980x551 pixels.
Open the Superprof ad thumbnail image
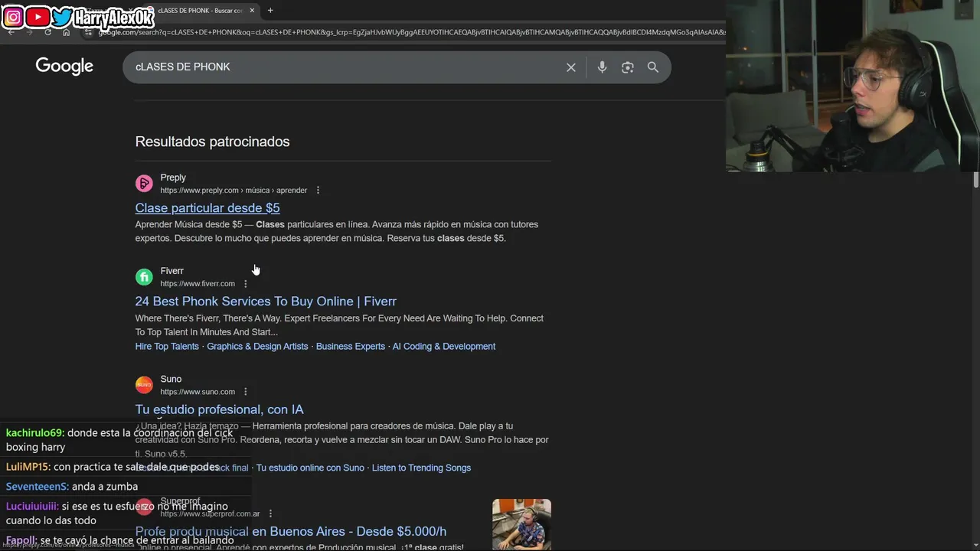(521, 524)
